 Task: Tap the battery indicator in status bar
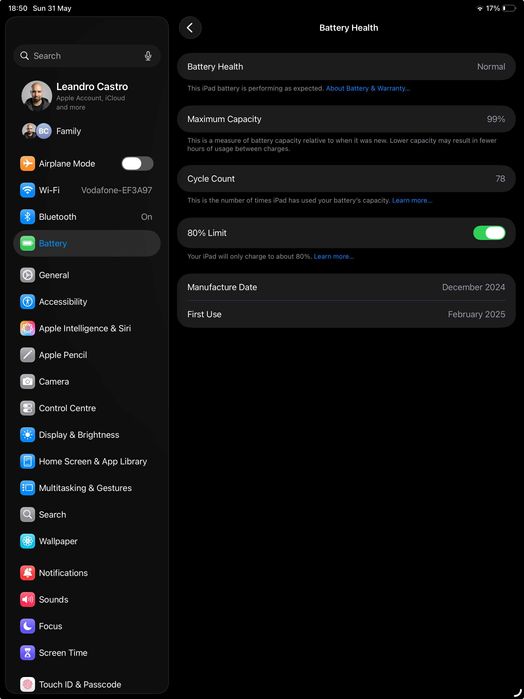click(x=509, y=8)
